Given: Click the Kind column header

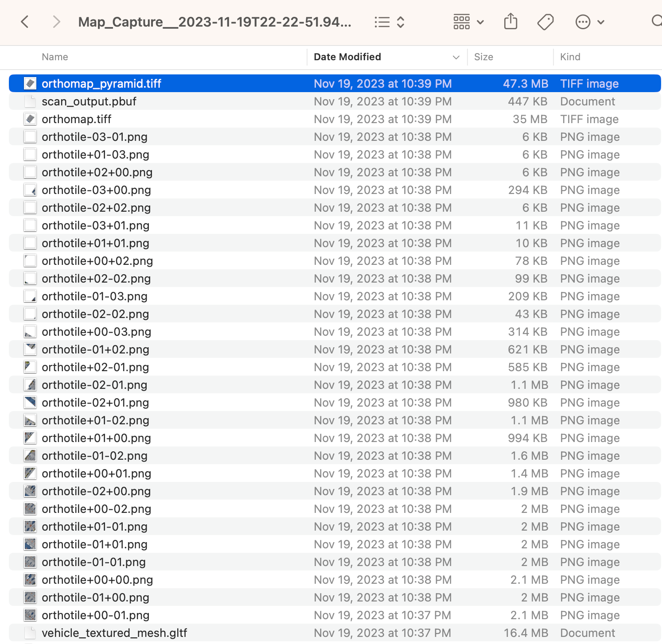Looking at the screenshot, I should point(570,57).
